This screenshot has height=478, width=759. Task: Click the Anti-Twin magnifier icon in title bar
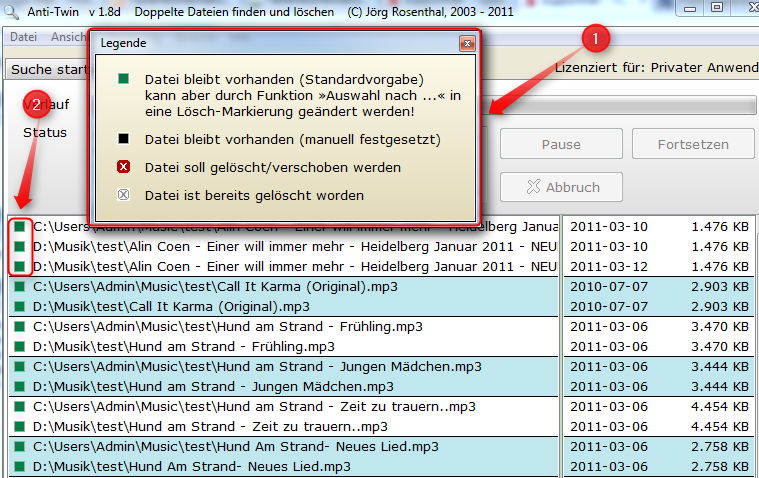[x=11, y=12]
